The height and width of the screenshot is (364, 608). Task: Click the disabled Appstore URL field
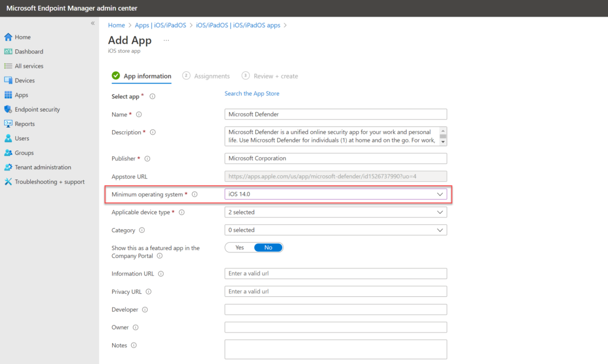pos(335,176)
